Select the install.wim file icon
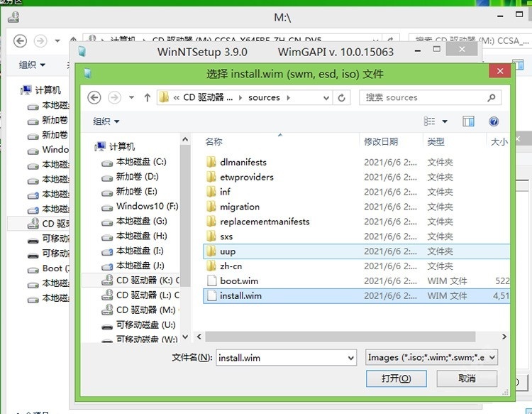This screenshot has width=532, height=414. [x=211, y=296]
